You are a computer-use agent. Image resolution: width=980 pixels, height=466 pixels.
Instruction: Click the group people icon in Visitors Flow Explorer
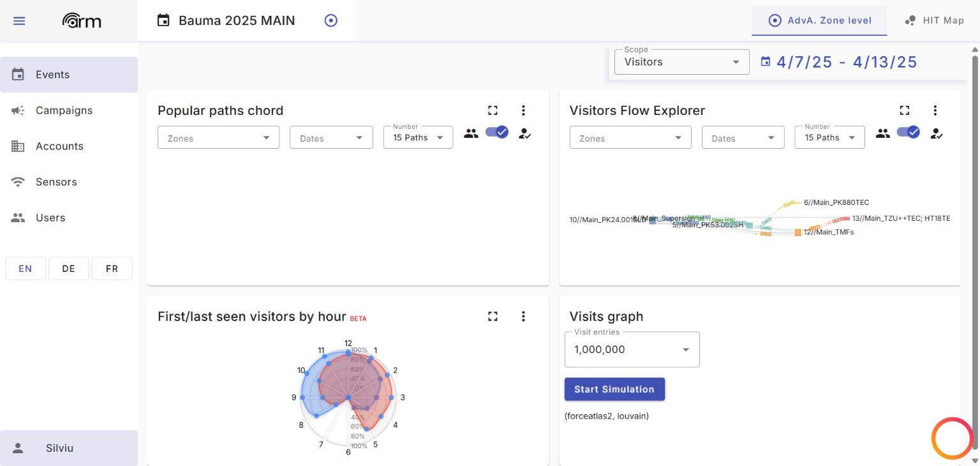click(882, 133)
